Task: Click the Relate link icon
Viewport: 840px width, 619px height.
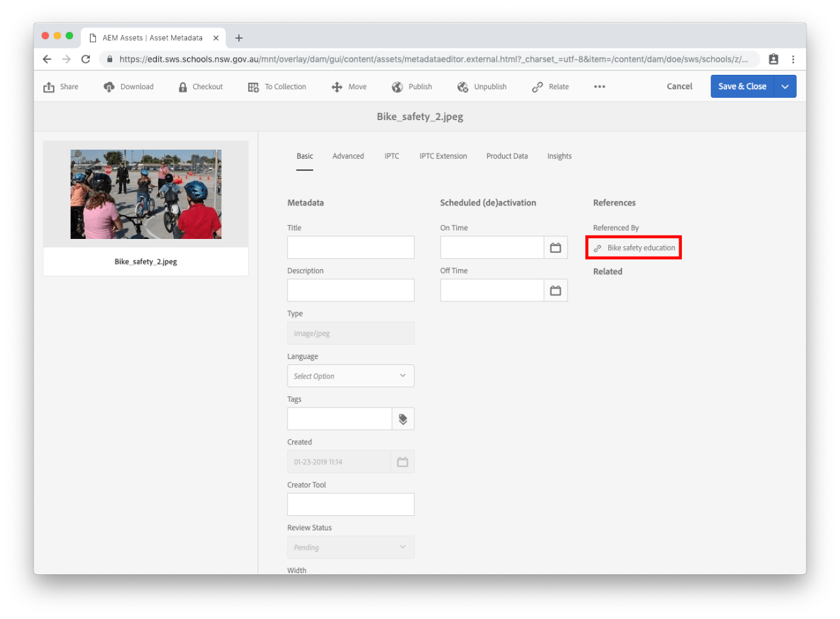Action: pos(537,87)
